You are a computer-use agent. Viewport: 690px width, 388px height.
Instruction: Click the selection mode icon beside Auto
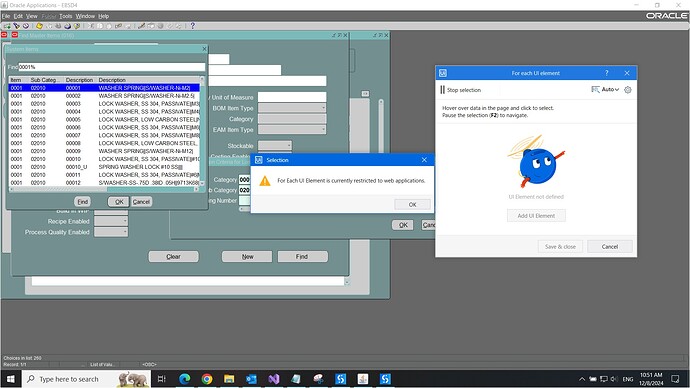[595, 89]
